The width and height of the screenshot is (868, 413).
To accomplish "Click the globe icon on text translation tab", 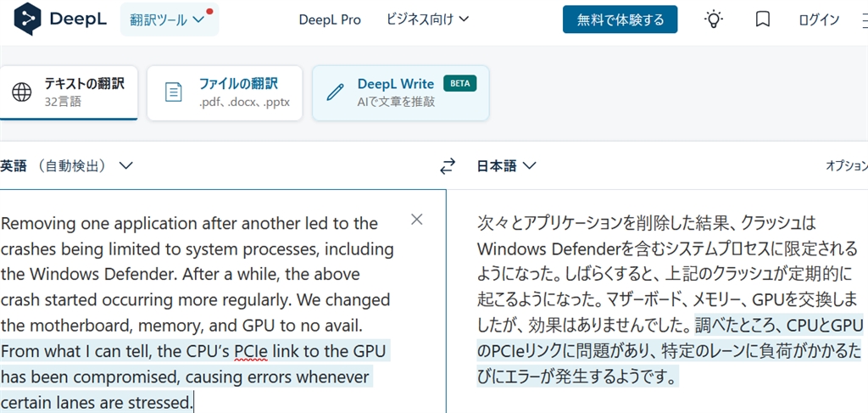I will point(22,92).
